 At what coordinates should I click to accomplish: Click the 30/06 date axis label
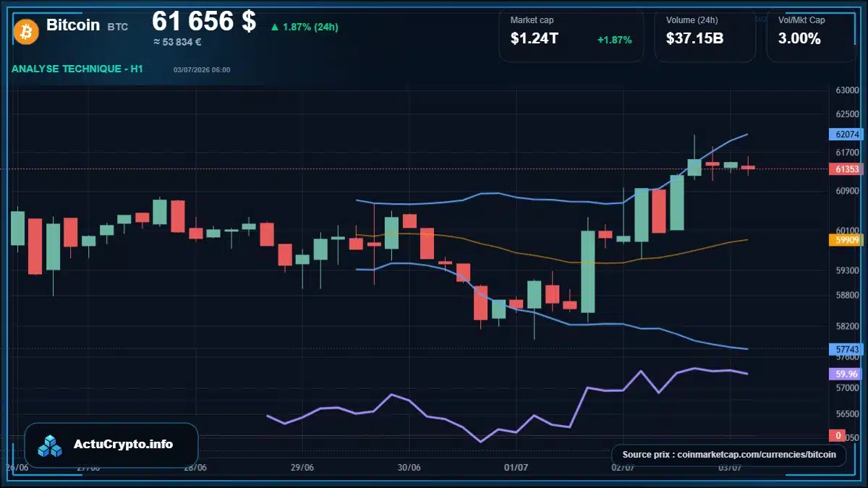coord(409,468)
